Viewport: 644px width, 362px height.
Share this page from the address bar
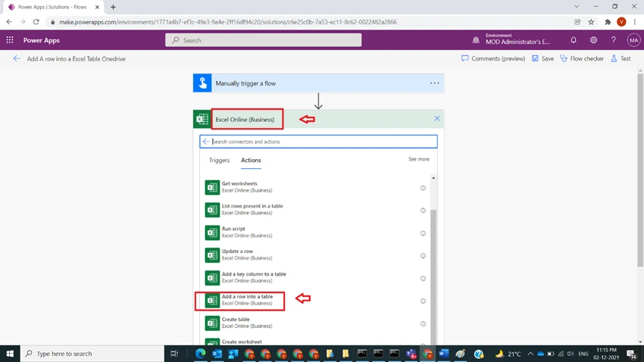pos(577,22)
